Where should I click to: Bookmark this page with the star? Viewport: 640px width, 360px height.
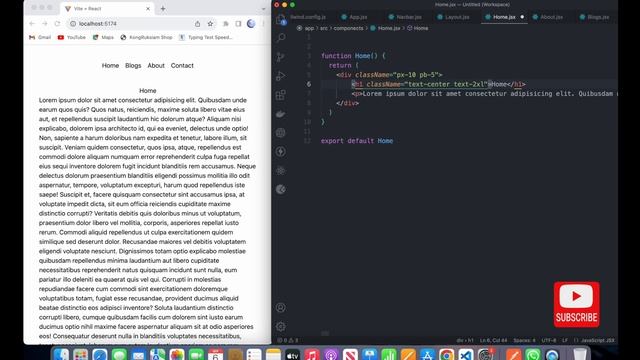(x=210, y=24)
